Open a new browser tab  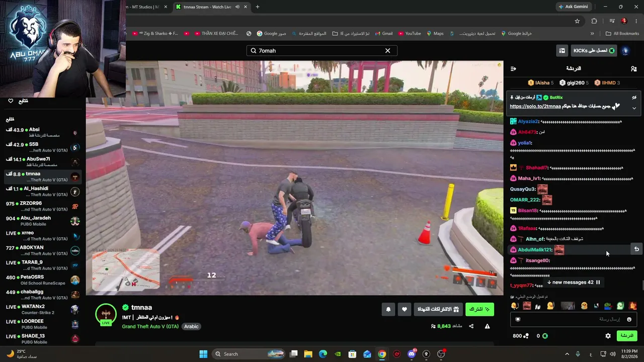(258, 7)
